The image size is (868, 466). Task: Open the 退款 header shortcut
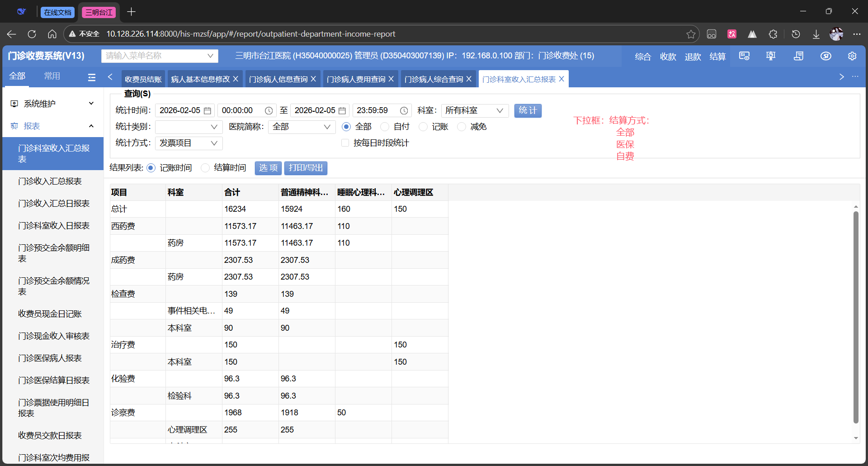(x=693, y=56)
